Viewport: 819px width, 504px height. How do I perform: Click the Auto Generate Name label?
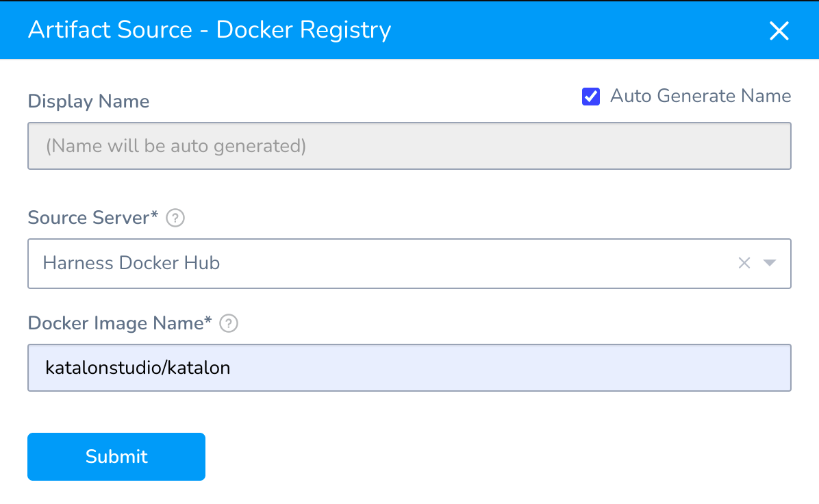(701, 96)
